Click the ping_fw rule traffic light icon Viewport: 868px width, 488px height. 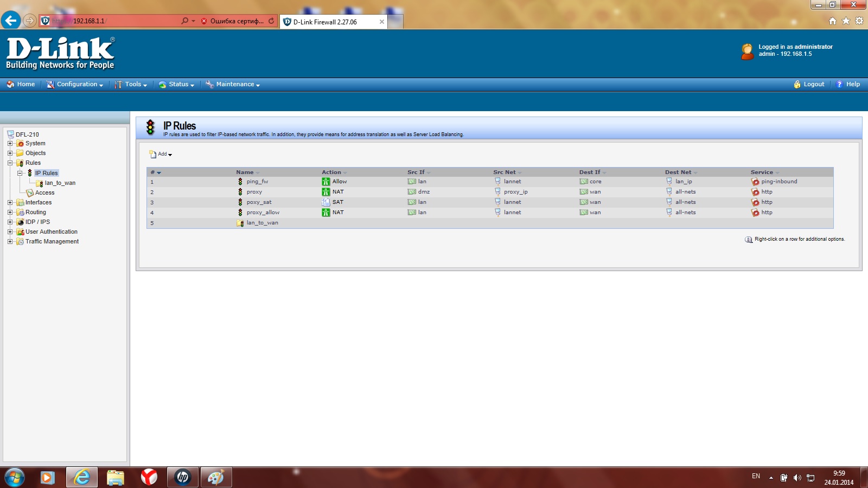pyautogui.click(x=240, y=182)
